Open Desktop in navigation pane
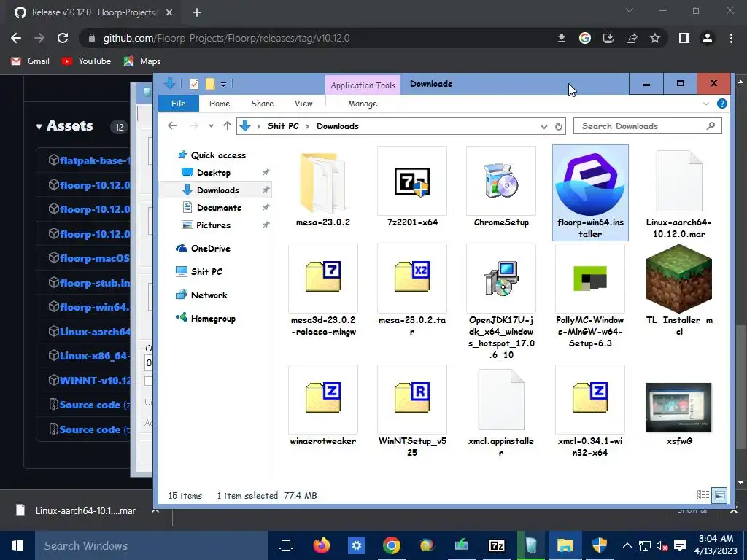Viewport: 747px width, 560px height. [206, 172]
